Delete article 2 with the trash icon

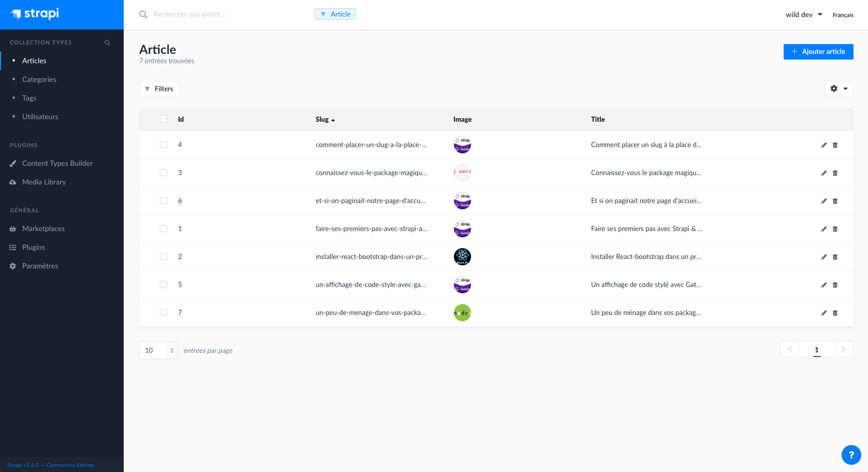(x=835, y=257)
